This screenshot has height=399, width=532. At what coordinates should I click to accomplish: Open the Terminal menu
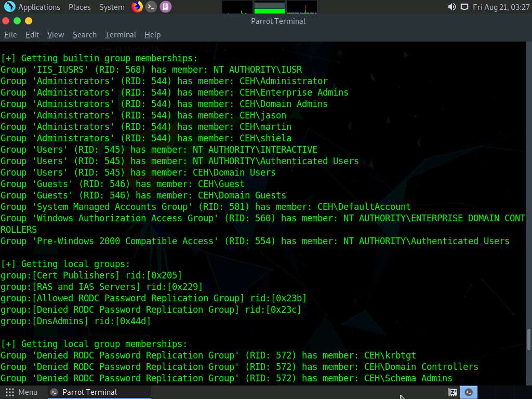[x=121, y=35]
